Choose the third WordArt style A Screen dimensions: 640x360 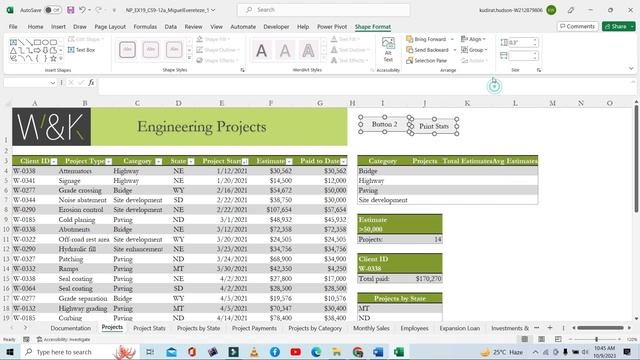pos(308,51)
